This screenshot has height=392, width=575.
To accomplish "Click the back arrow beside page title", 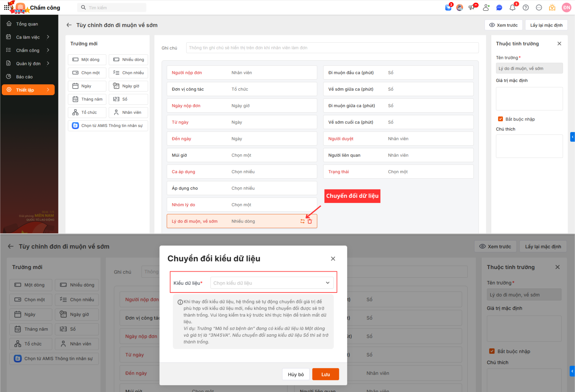I will [x=69, y=25].
